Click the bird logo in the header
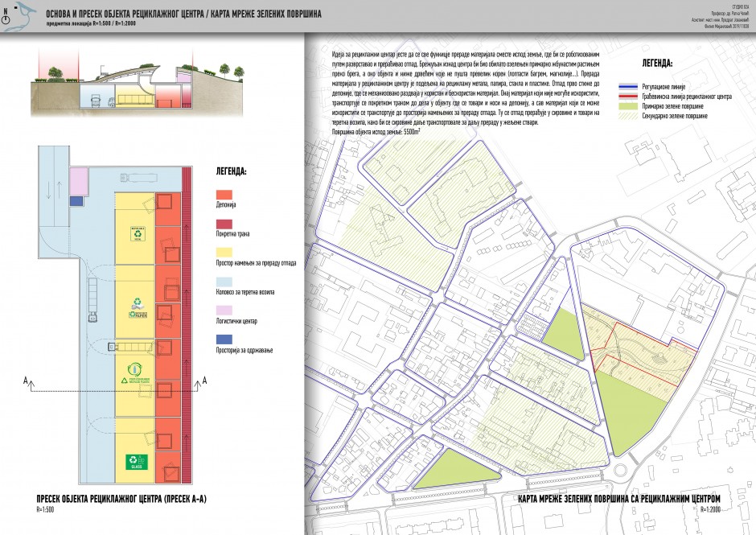The image size is (756, 535). point(24,13)
